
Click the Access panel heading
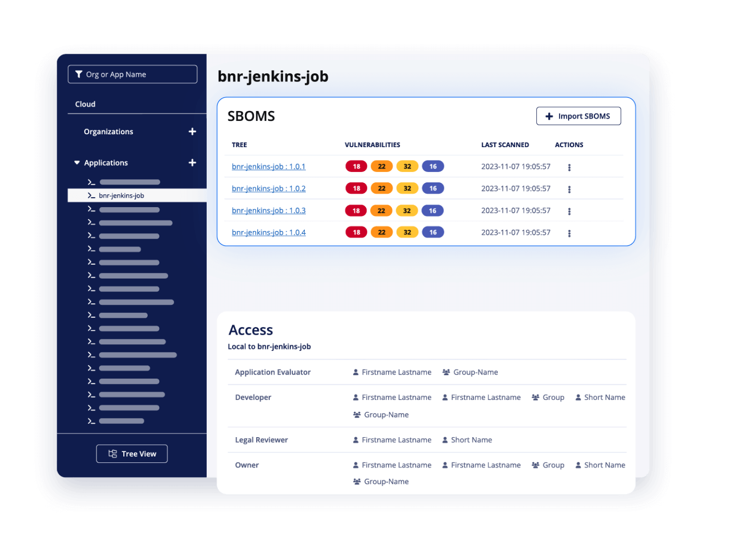point(251,330)
